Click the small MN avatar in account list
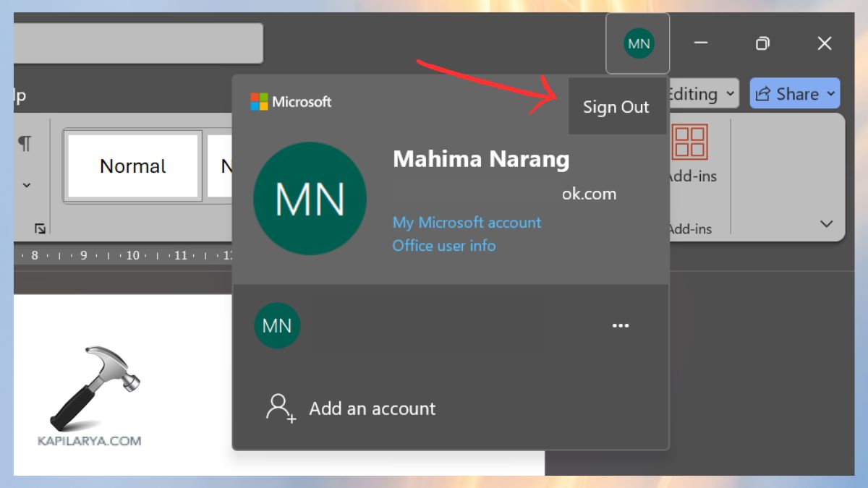The width and height of the screenshot is (868, 488). 277,325
